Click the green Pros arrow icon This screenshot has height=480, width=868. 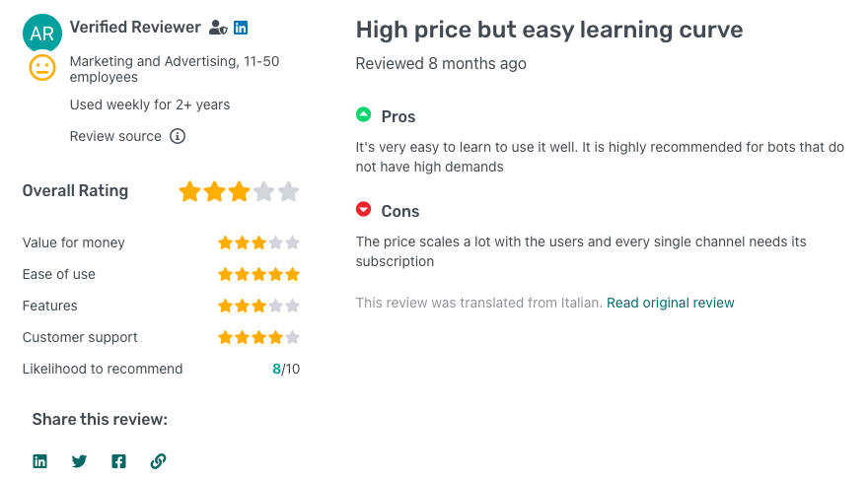(364, 115)
